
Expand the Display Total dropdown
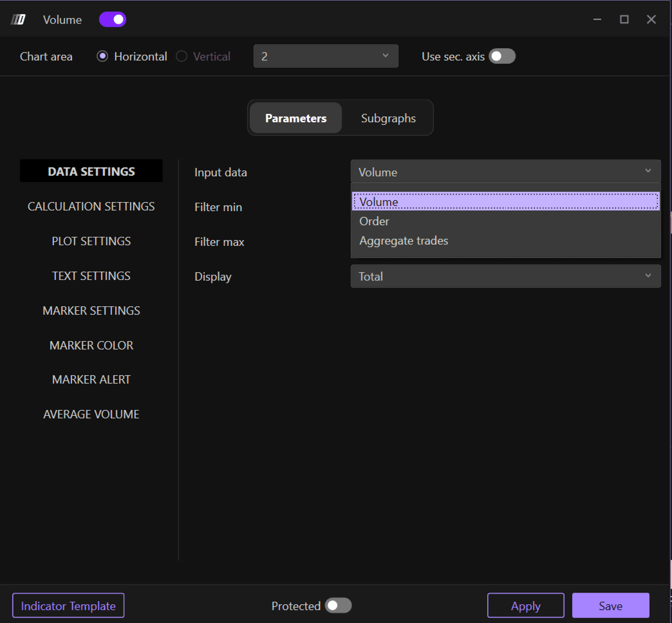pyautogui.click(x=505, y=276)
